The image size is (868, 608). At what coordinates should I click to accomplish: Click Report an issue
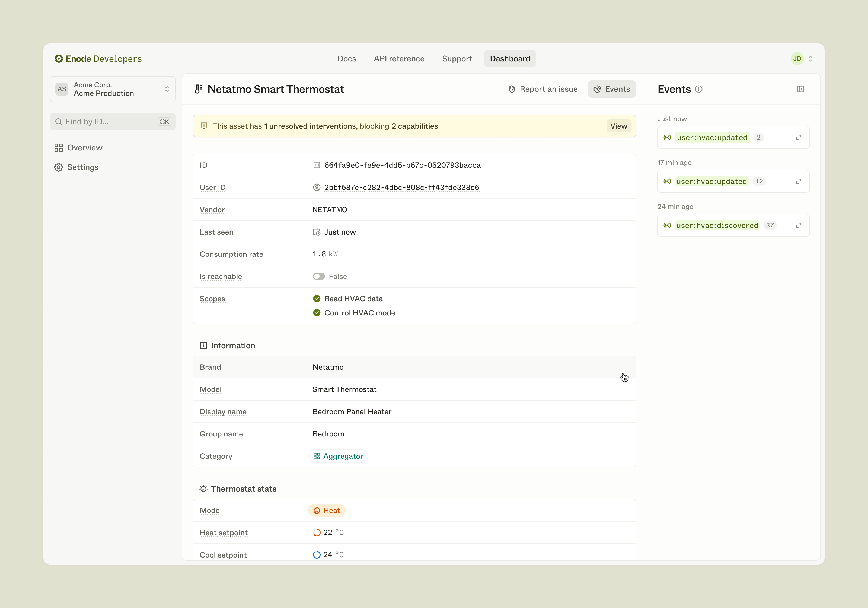(543, 89)
